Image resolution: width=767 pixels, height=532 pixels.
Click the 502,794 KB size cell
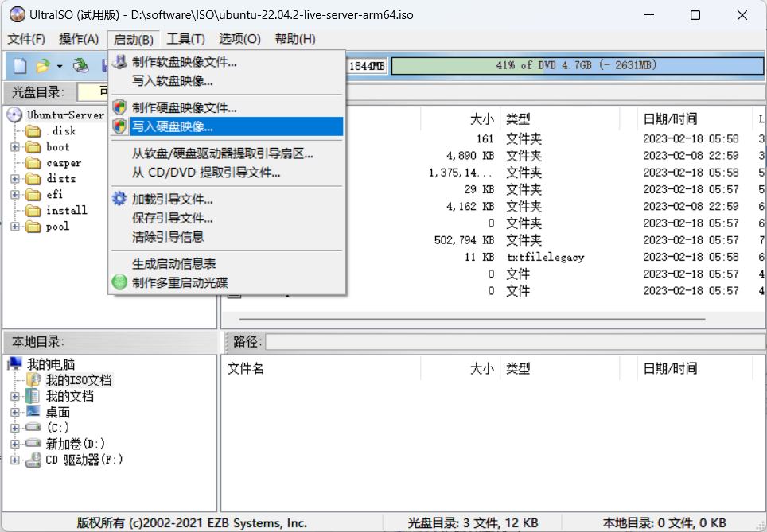pyautogui.click(x=464, y=240)
